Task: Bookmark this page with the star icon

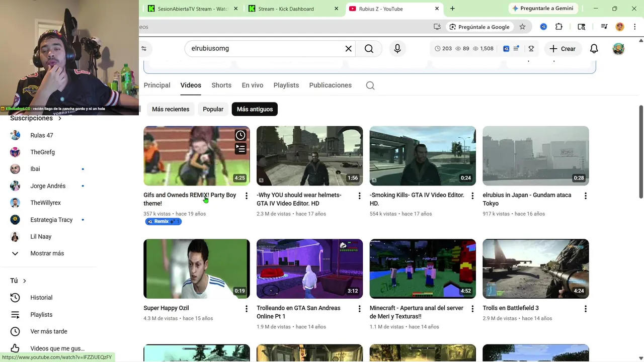Action: [522, 27]
